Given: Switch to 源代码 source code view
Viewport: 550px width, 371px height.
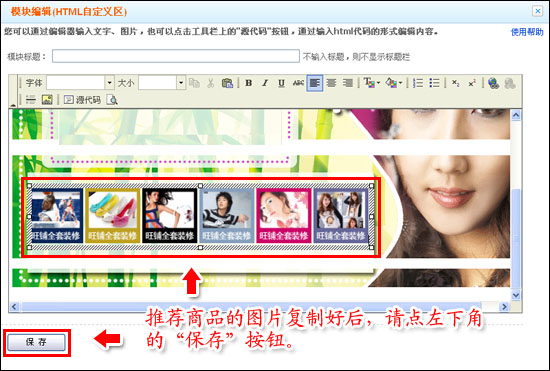Looking at the screenshot, I should tap(82, 100).
